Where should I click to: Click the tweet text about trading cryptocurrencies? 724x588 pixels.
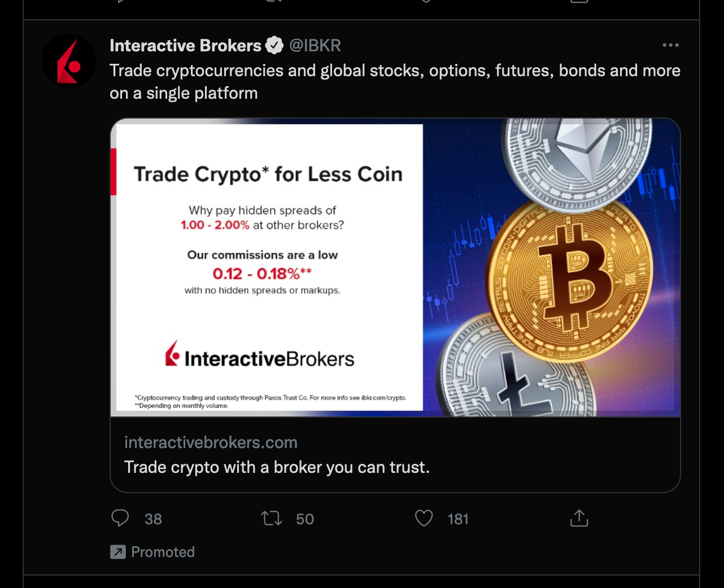pos(394,81)
